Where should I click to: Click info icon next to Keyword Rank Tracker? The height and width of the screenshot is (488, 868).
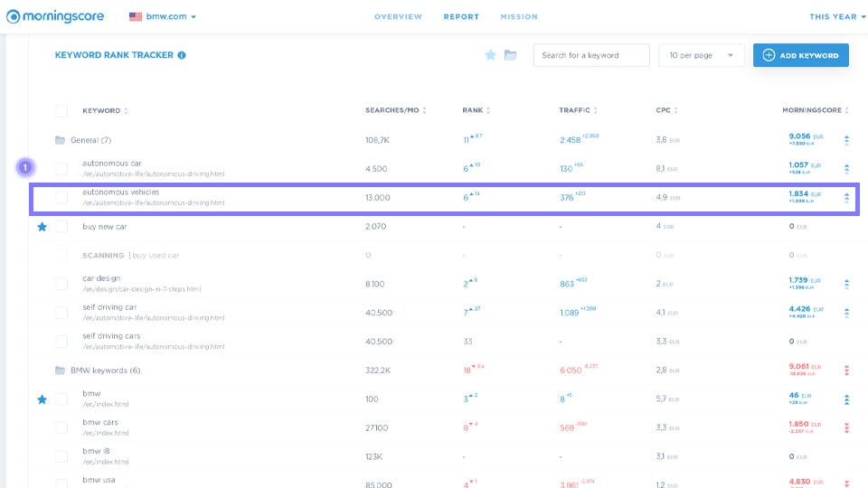182,55
